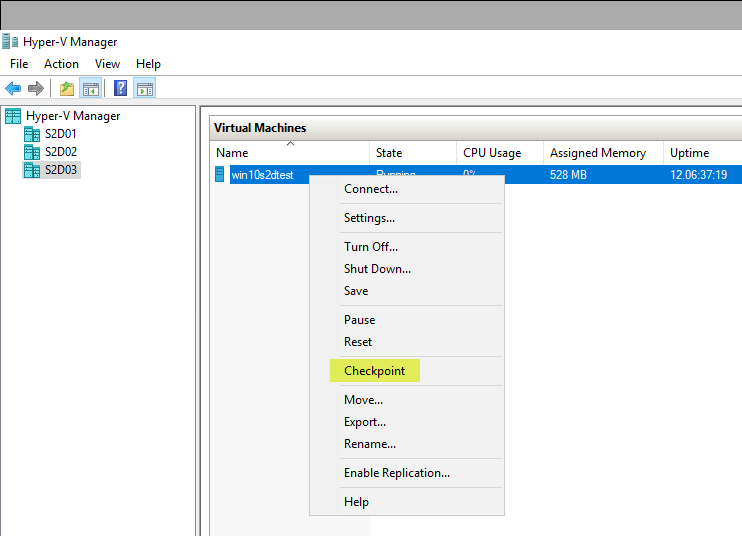Open Help via the question mark toolbar icon
742x536 pixels.
click(121, 88)
